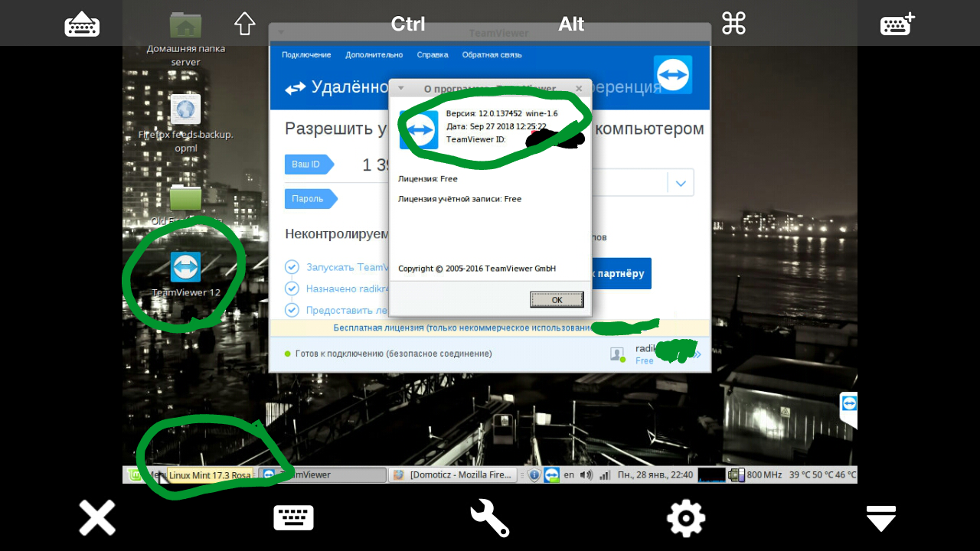Click the 'к партнёру' connect button
Image resolution: width=980 pixels, height=551 pixels.
[x=621, y=273]
